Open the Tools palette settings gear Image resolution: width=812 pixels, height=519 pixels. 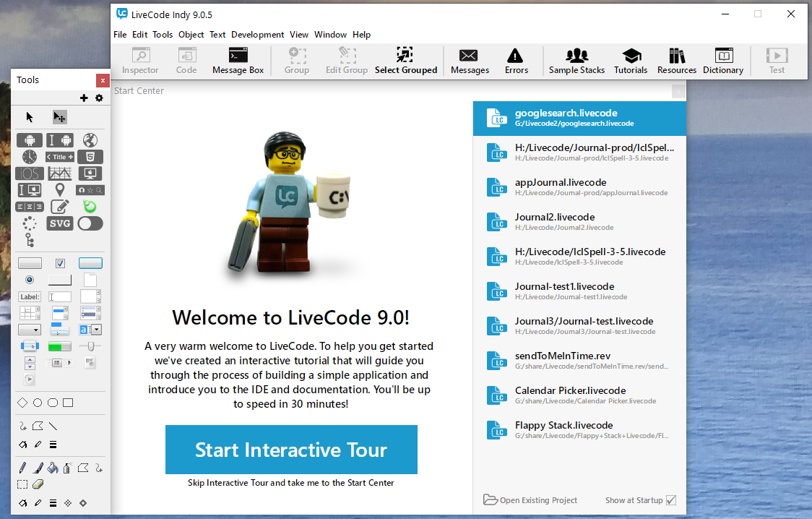(x=98, y=97)
